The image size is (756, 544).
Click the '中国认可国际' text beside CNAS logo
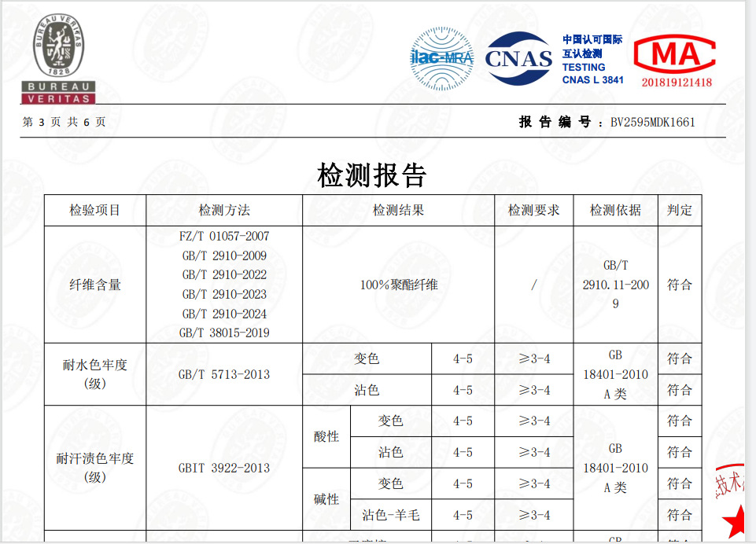click(x=592, y=39)
